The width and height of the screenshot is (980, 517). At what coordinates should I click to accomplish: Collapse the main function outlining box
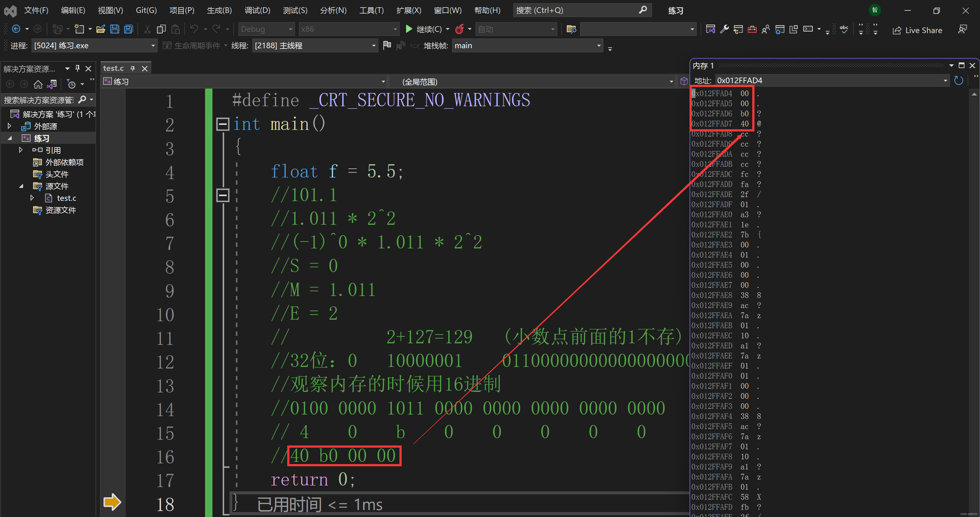(x=223, y=124)
